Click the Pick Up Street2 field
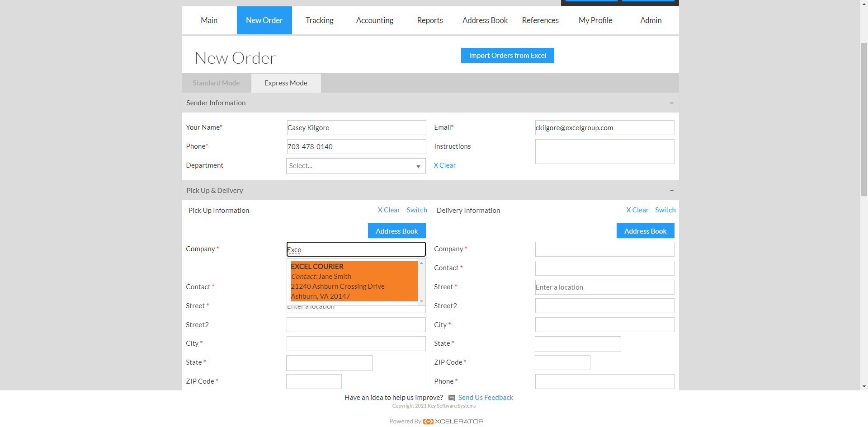 point(356,324)
